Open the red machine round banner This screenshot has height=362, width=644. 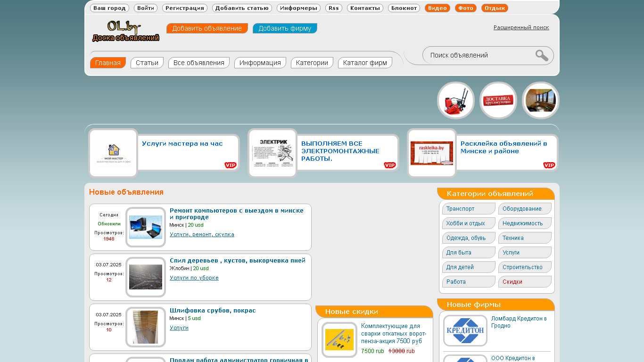click(456, 100)
